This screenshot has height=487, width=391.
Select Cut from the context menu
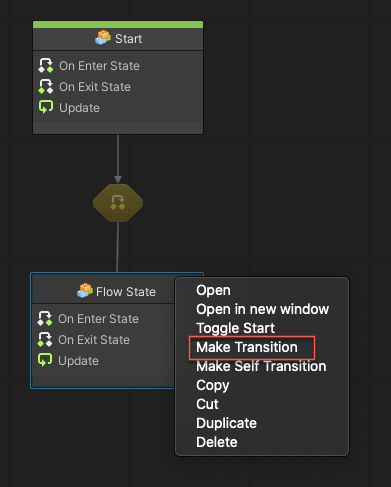click(207, 404)
